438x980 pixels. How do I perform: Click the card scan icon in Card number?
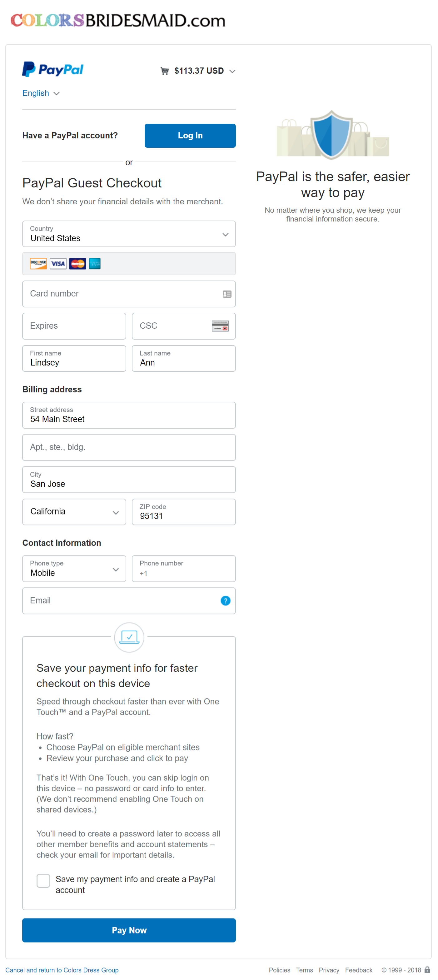(x=227, y=294)
